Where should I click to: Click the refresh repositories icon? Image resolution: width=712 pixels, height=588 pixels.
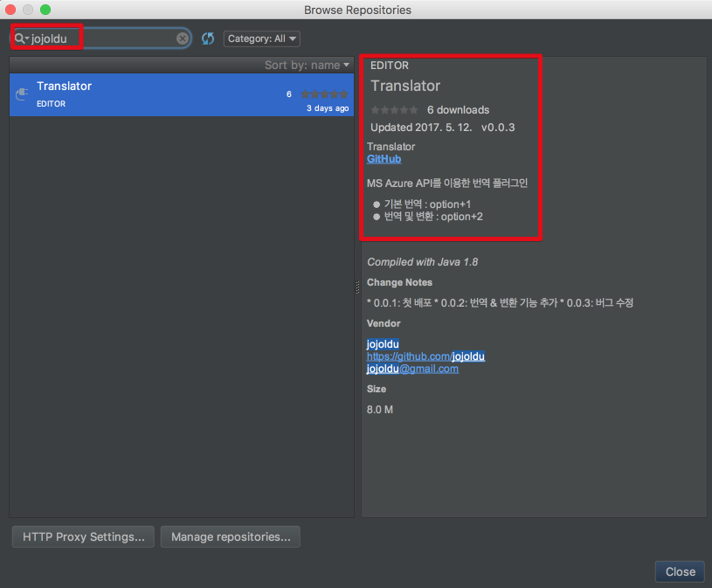[208, 38]
